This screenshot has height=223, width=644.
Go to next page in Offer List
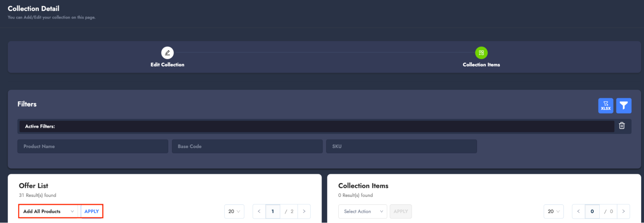pyautogui.click(x=304, y=211)
